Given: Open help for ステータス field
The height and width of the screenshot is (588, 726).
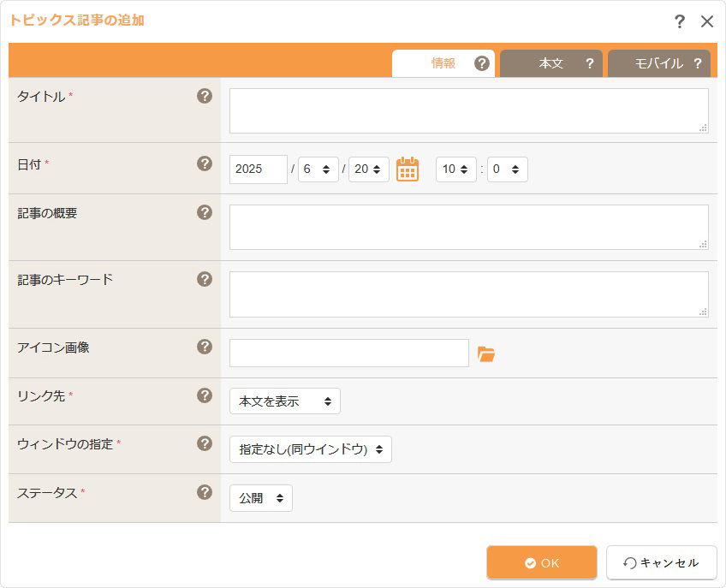Looking at the screenshot, I should coord(205,492).
